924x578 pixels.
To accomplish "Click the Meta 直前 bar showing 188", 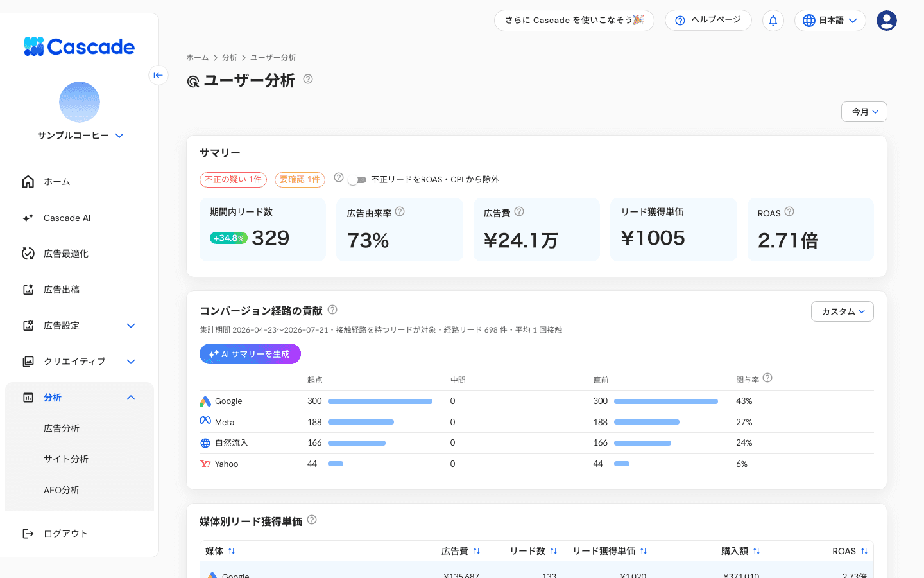I will tap(647, 422).
